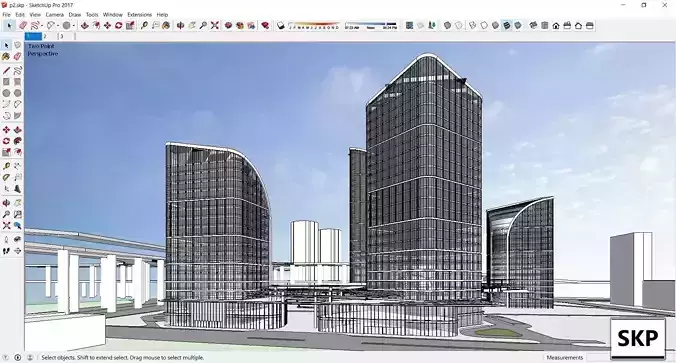Screen dimensions: 676x363
Task: Enable Hidden Line face style
Action: [x=484, y=26]
